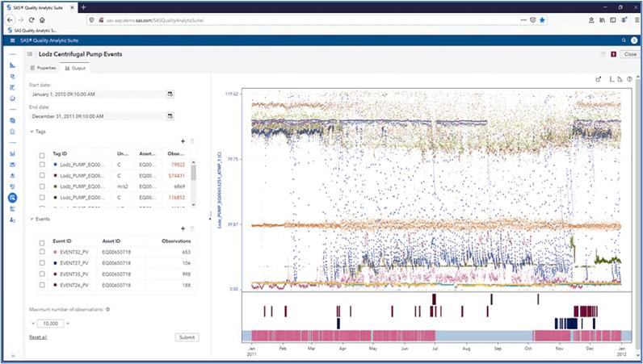Check the EVENT32_PV event checkbox
Viewport: 643px width, 364px height.
coord(42,253)
